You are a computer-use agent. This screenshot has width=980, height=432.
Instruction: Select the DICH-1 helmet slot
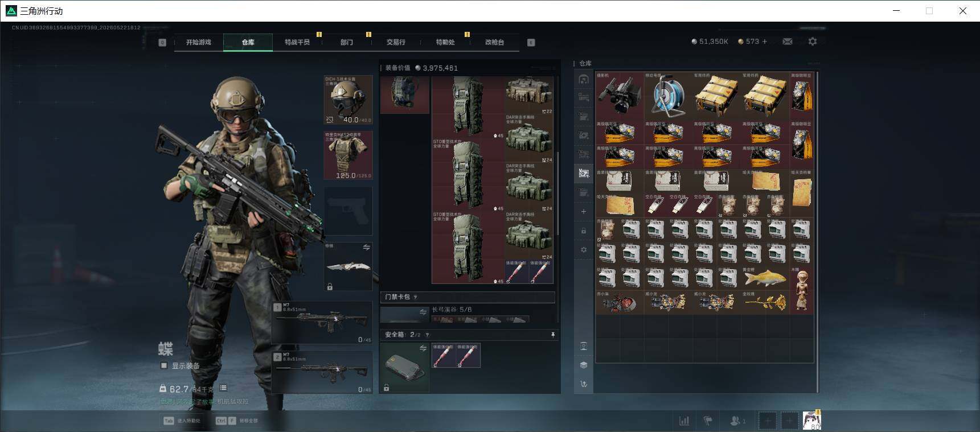(x=348, y=100)
